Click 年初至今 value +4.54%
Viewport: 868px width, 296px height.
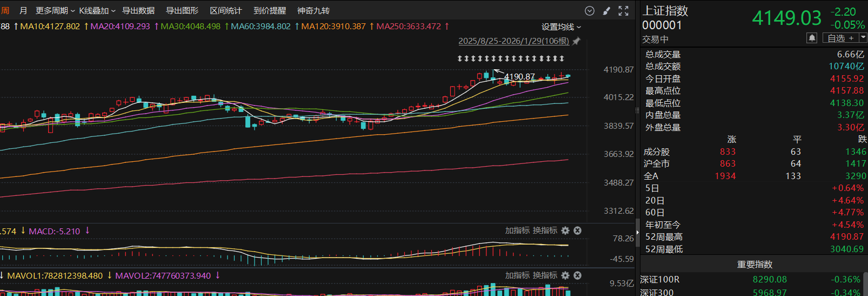(x=847, y=225)
